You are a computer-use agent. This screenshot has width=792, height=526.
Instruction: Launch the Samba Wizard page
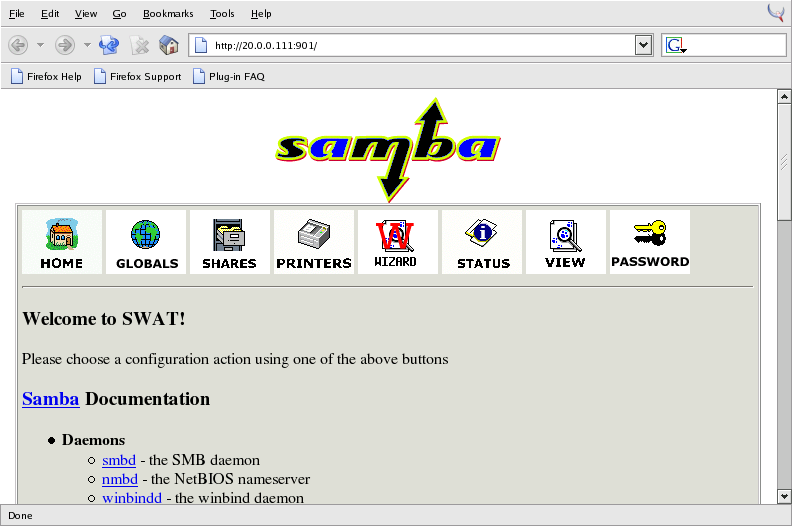point(398,242)
